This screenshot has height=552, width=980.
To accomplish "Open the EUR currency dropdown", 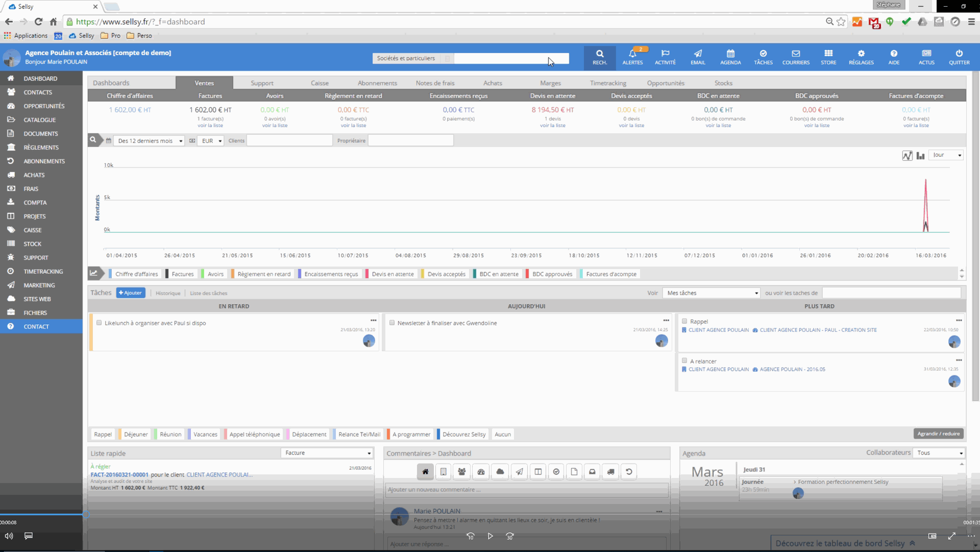I will [211, 141].
